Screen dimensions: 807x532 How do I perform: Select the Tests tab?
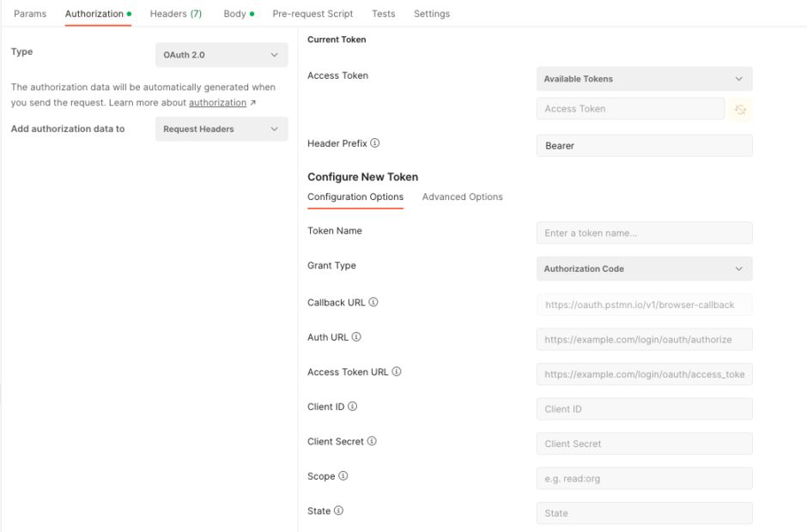(x=383, y=14)
